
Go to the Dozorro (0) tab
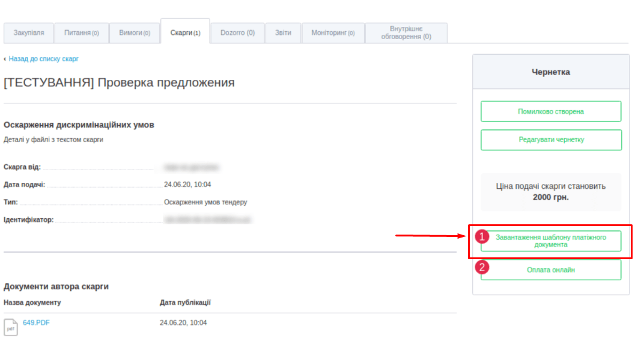coord(237,33)
